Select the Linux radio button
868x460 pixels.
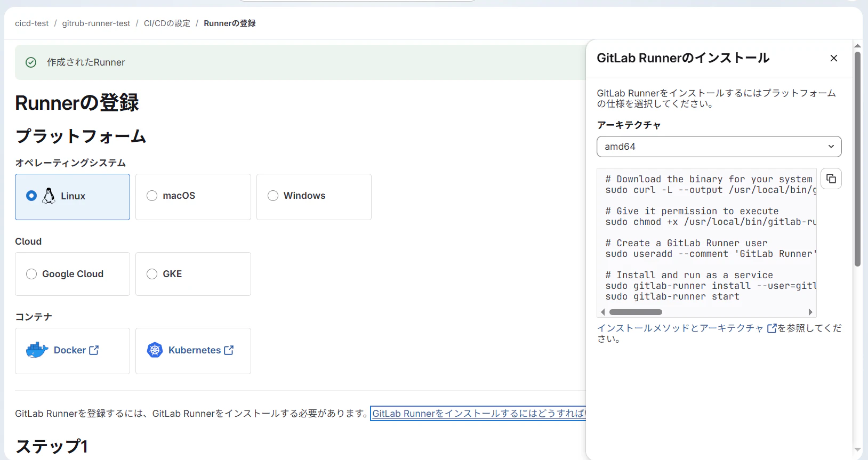tap(31, 196)
